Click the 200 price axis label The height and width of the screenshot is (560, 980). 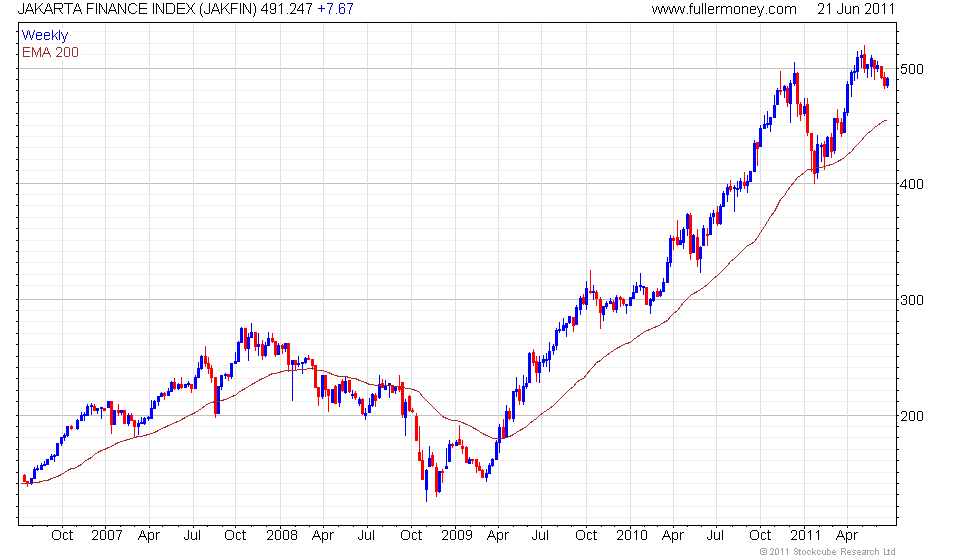pyautogui.click(x=912, y=416)
